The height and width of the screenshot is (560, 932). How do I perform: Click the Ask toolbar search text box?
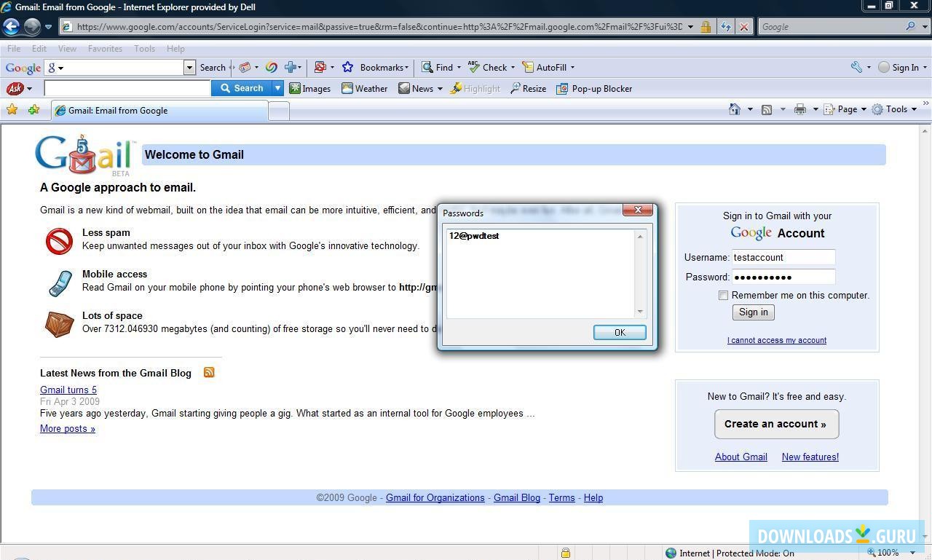127,89
